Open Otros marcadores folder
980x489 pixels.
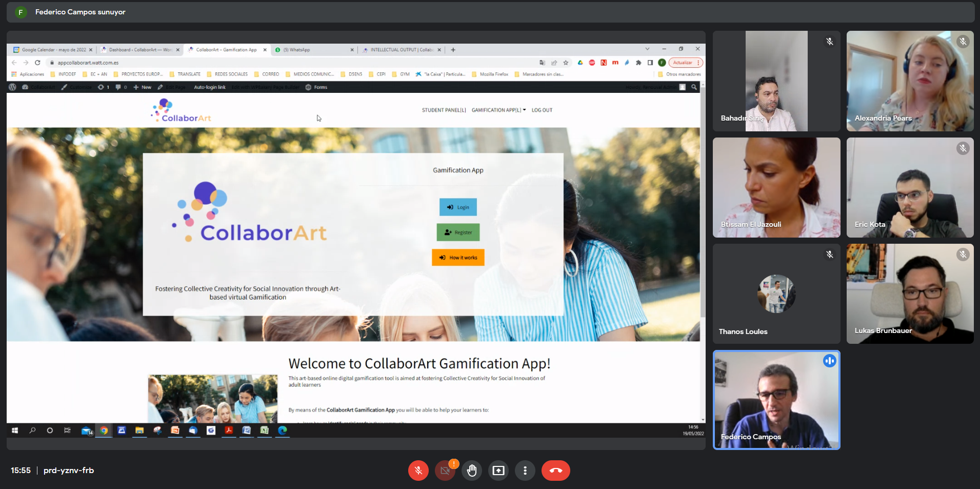[679, 74]
